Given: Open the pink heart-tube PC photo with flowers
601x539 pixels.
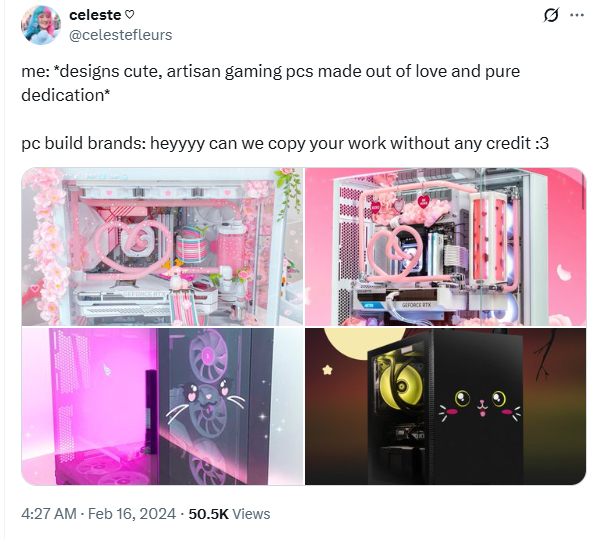Looking at the screenshot, I should (x=163, y=246).
